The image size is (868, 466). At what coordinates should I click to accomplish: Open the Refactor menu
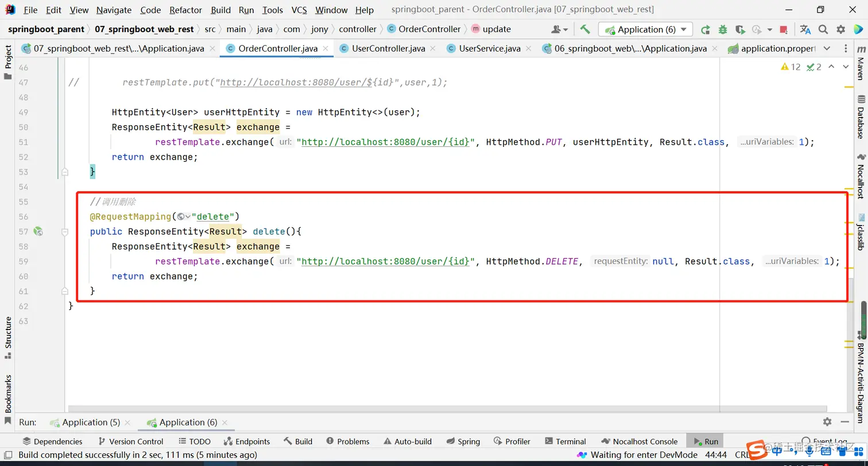click(x=185, y=10)
